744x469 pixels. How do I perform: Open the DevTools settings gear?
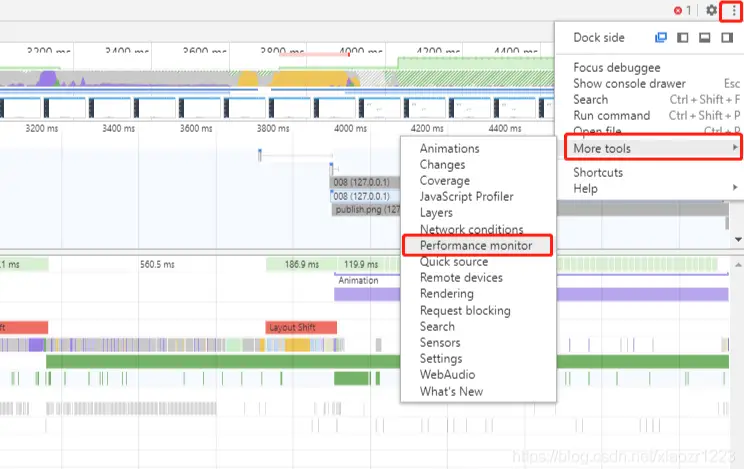click(x=711, y=10)
